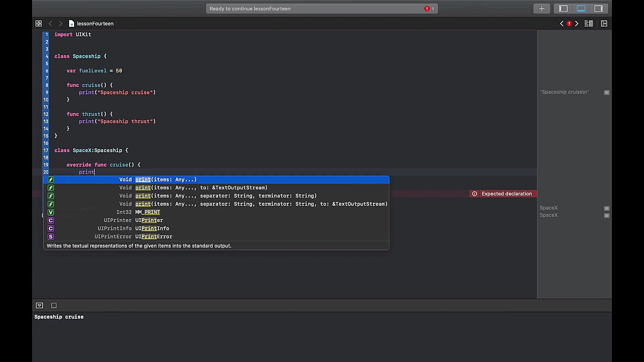
Task: Click the red error indicator in the jump bar
Action: point(569,23)
